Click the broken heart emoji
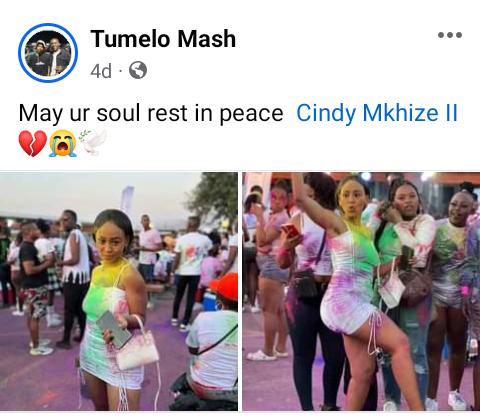 (32, 143)
